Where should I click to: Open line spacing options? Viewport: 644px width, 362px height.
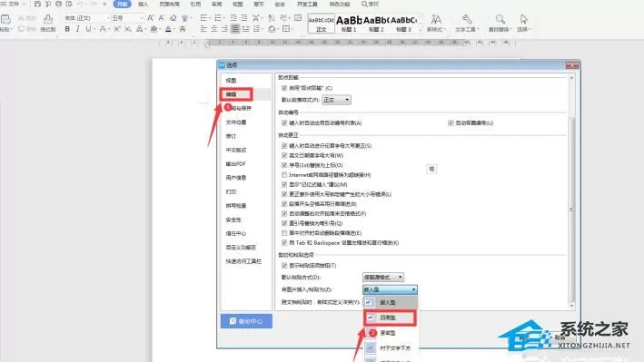pyautogui.click(x=257, y=29)
